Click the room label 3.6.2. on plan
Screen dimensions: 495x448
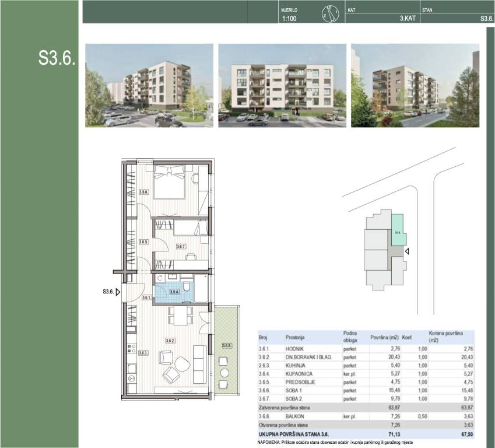click(x=170, y=340)
